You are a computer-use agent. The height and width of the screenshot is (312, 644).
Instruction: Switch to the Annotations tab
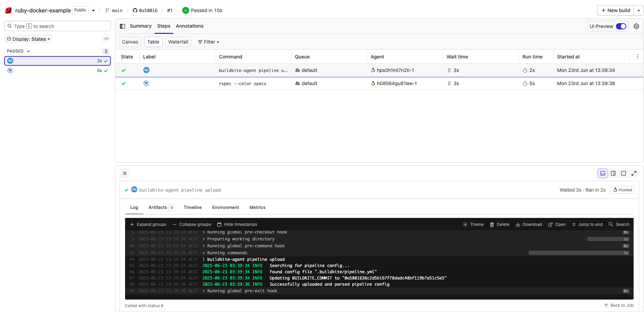pos(190,26)
